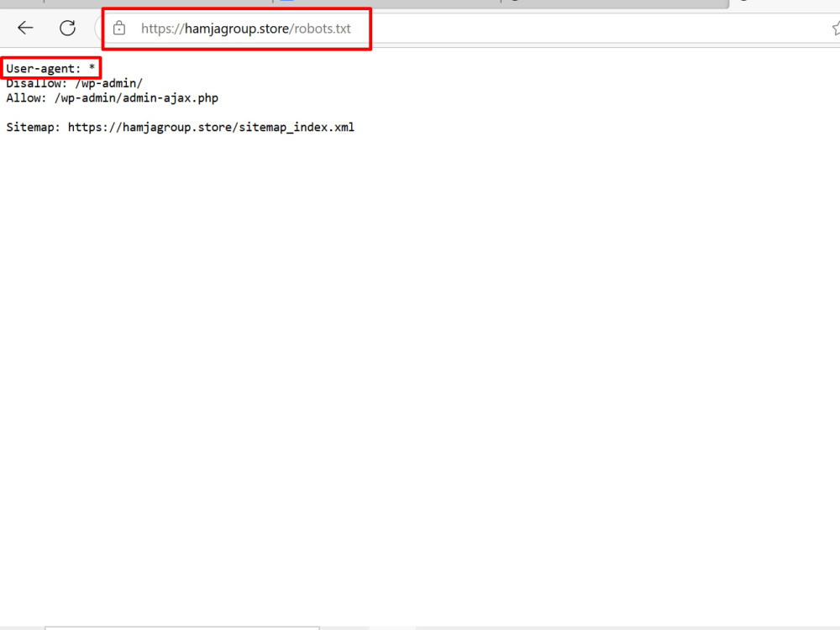The image size is (840, 630).
Task: Click the 'Allow: /wp-admin/admin-ajax.php' line
Action: click(x=113, y=98)
